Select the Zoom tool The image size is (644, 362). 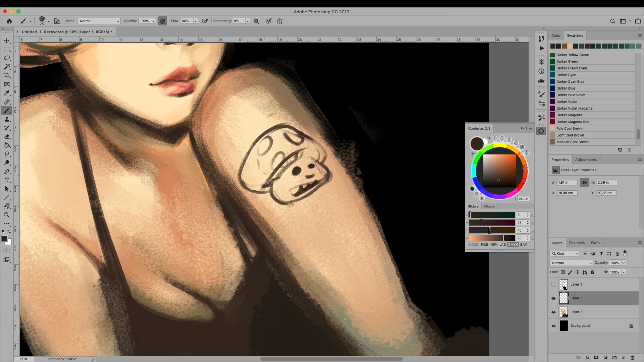coord(7,215)
